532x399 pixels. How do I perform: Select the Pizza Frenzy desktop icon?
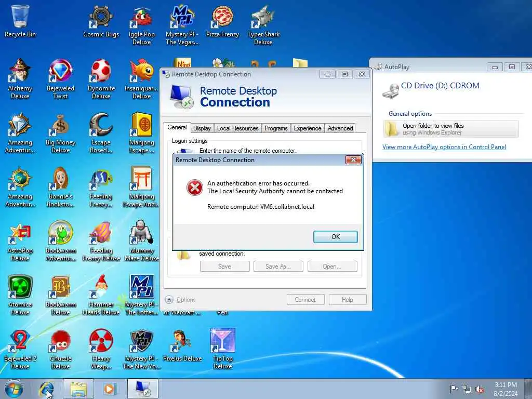tap(222, 21)
